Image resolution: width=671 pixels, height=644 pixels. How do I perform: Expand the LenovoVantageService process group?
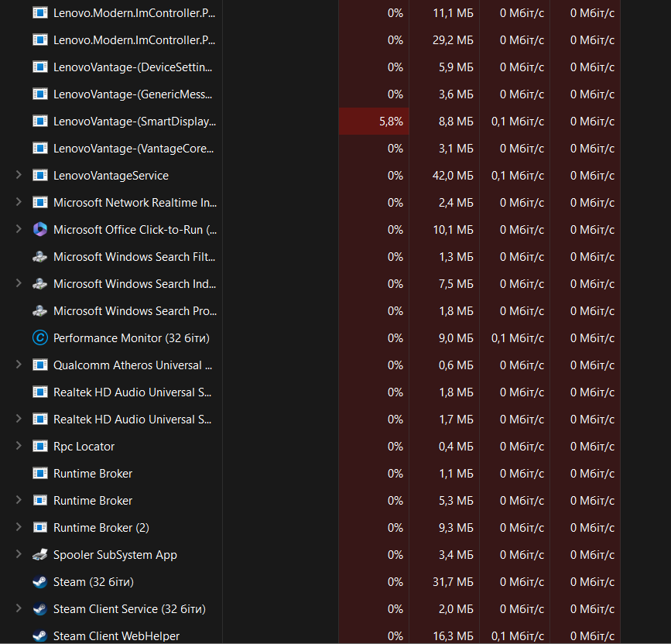tap(19, 175)
